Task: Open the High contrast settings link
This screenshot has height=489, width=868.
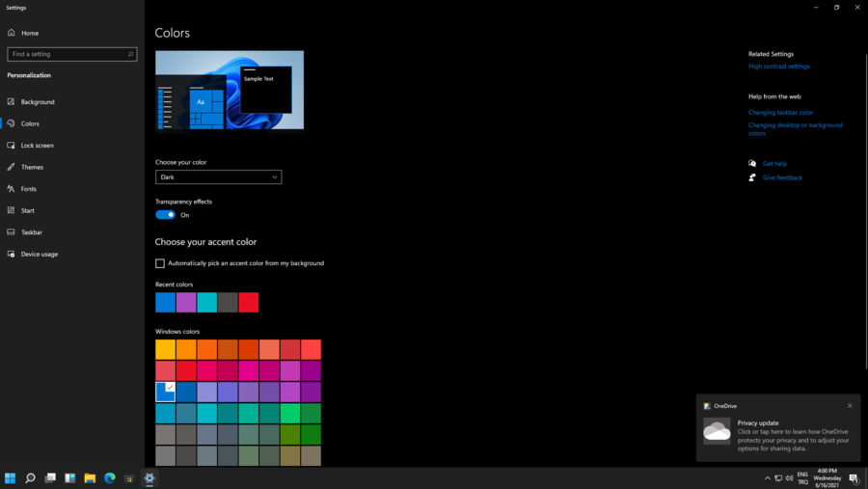Action: (778, 67)
